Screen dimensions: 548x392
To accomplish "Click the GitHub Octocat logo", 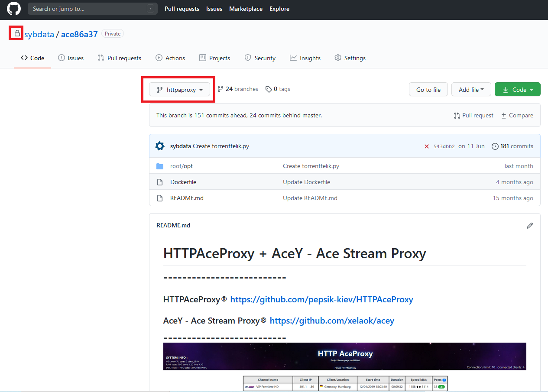I will pyautogui.click(x=14, y=9).
